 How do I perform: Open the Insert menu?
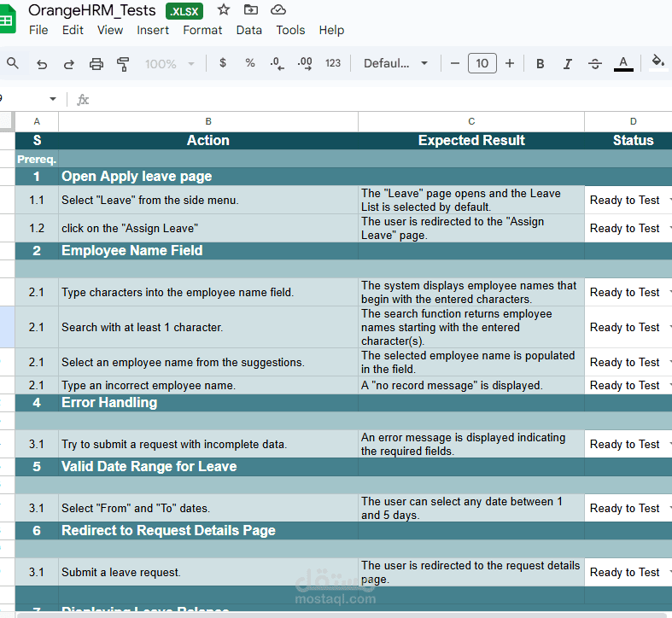pyautogui.click(x=153, y=30)
